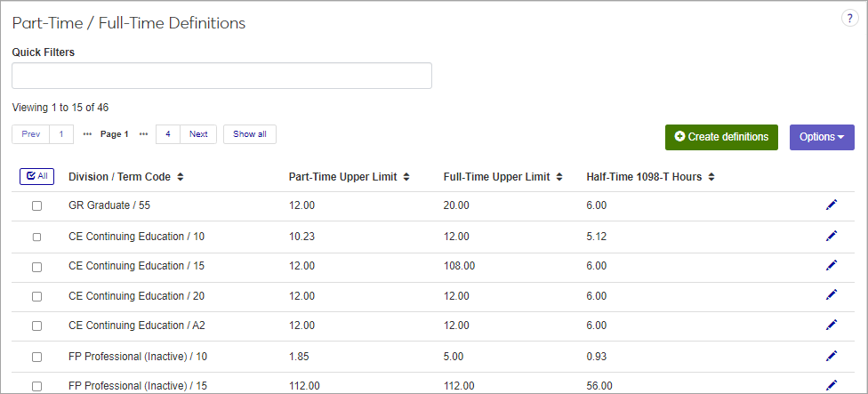This screenshot has width=868, height=394.
Task: Go to page 4
Action: (x=168, y=134)
